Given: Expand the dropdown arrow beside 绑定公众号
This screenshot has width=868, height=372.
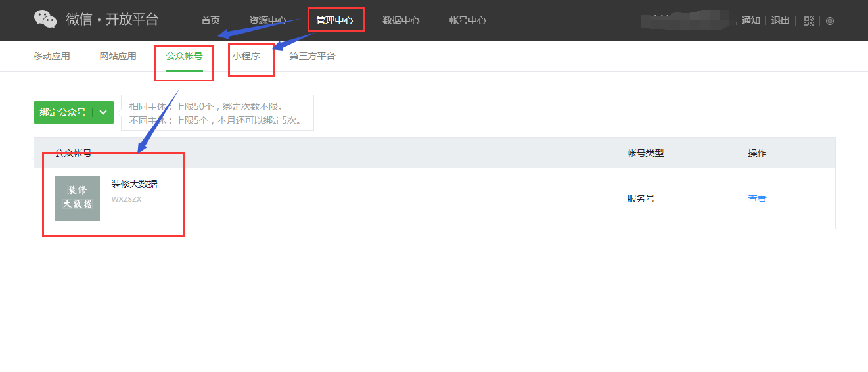Looking at the screenshot, I should point(103,112).
